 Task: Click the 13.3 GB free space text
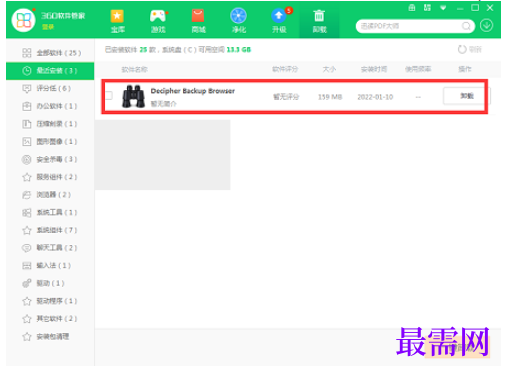pyautogui.click(x=239, y=50)
